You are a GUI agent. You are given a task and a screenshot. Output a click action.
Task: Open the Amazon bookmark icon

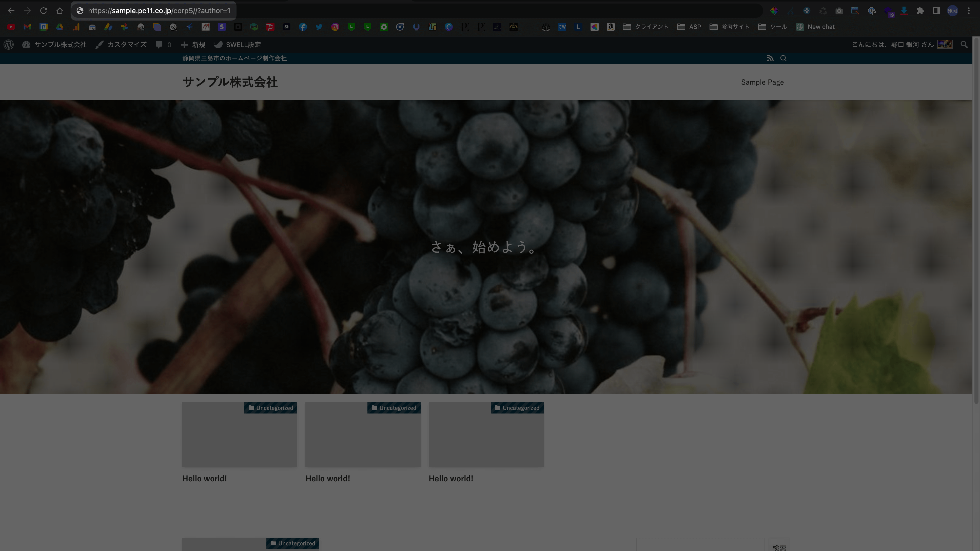(x=610, y=27)
